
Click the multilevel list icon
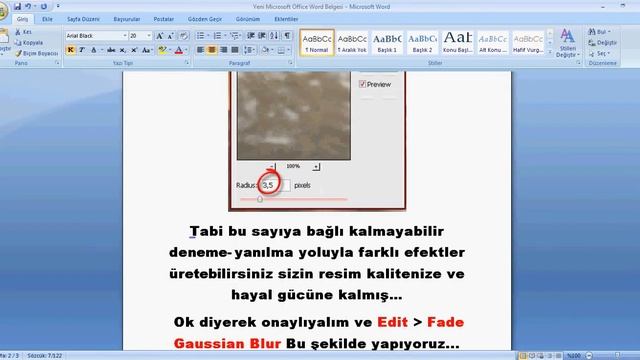point(235,36)
